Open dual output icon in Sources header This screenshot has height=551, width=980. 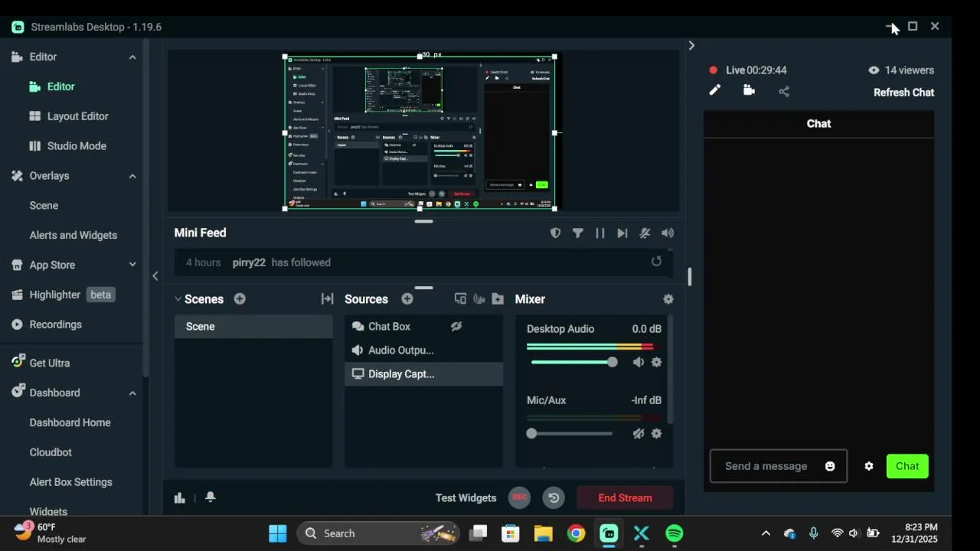click(460, 299)
